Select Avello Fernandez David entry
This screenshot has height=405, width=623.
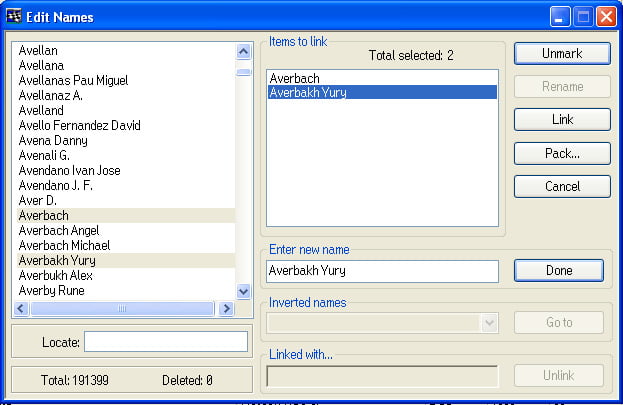pos(126,126)
